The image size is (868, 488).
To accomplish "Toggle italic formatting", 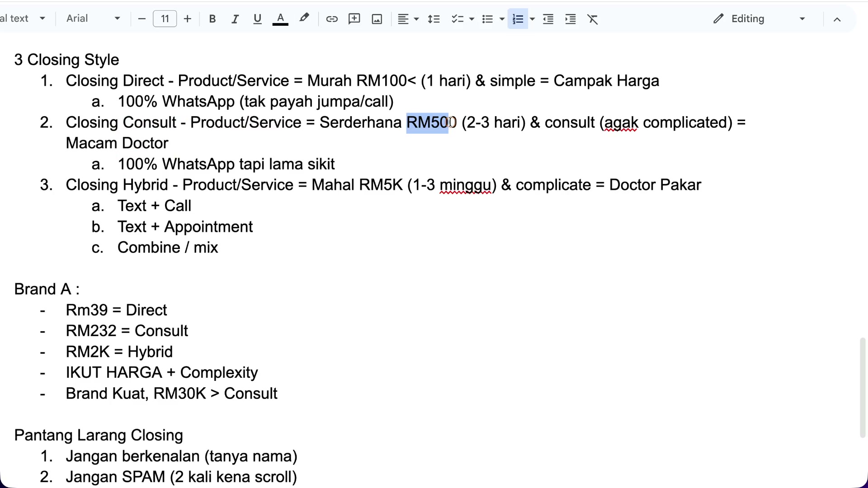I will (235, 19).
